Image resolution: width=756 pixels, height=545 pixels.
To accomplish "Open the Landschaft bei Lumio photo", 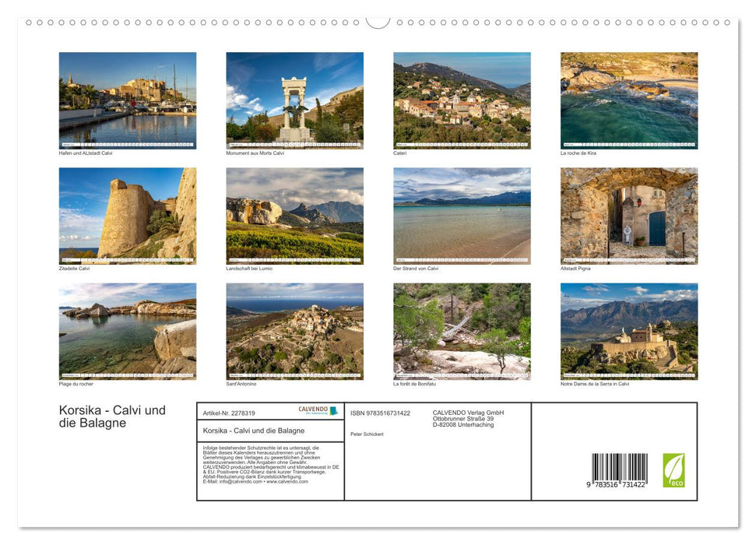I will tap(294, 216).
